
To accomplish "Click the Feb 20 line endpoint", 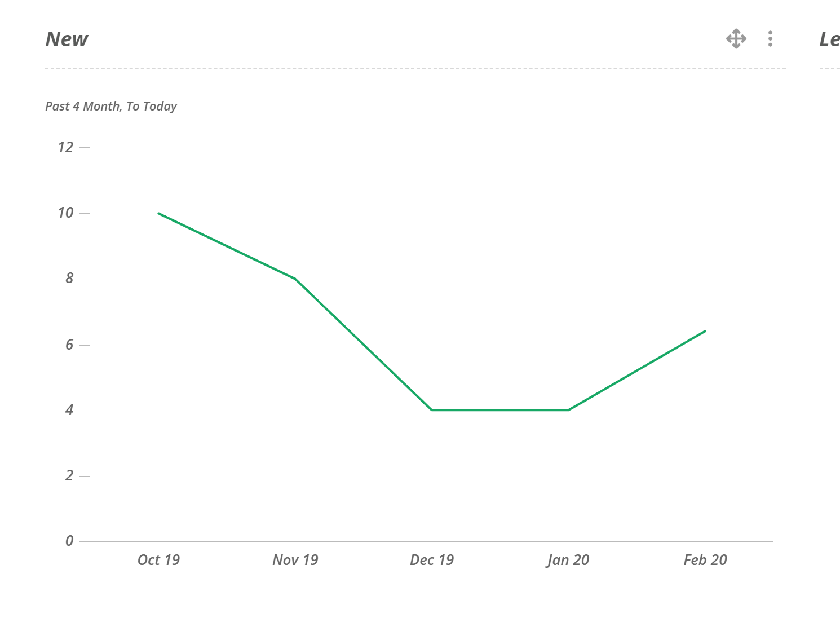I will [705, 331].
